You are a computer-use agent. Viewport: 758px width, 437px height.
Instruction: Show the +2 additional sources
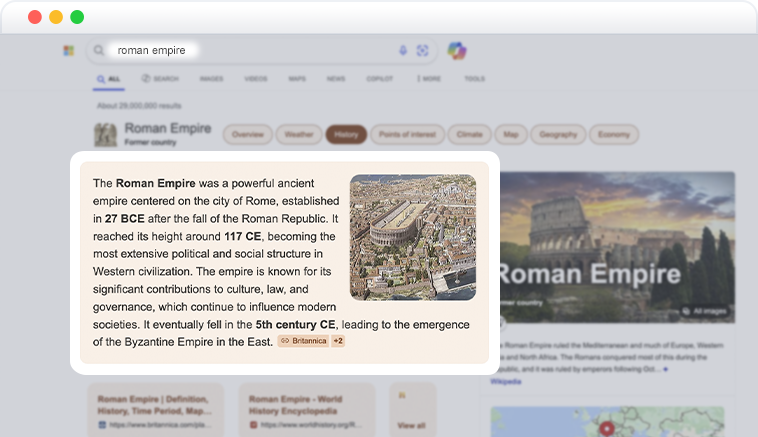[338, 341]
